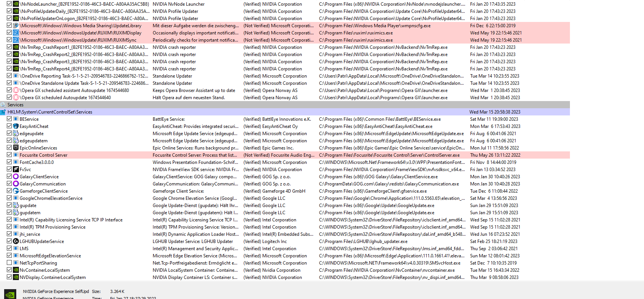Screen dimensions: 644x299
Task: Click the GameforgeClientService icon
Action: [x=16, y=191]
